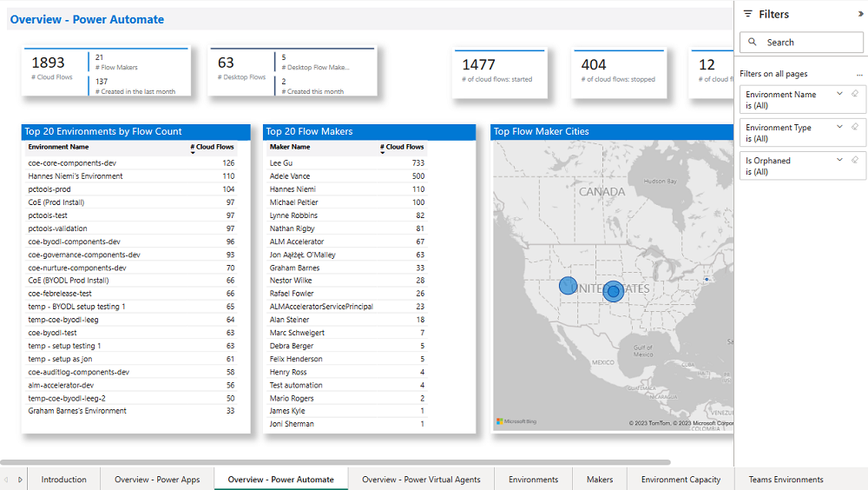Image resolution: width=868 pixels, height=490 pixels.
Task: Select the Overview - Power Automate tab
Action: pos(280,480)
